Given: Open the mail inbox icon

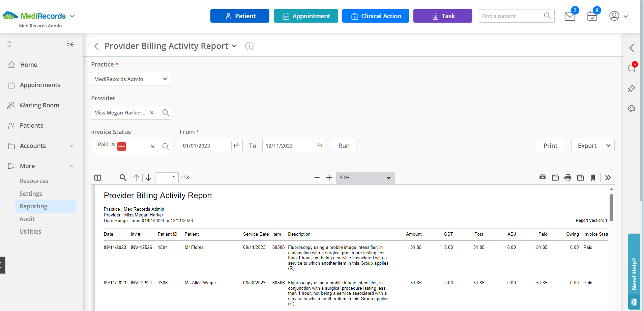Looking at the screenshot, I should [570, 16].
